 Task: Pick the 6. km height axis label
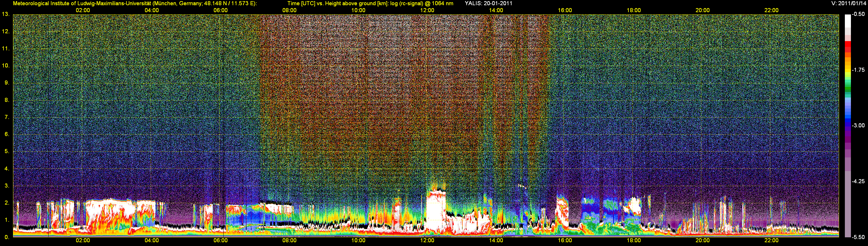pyautogui.click(x=7, y=134)
